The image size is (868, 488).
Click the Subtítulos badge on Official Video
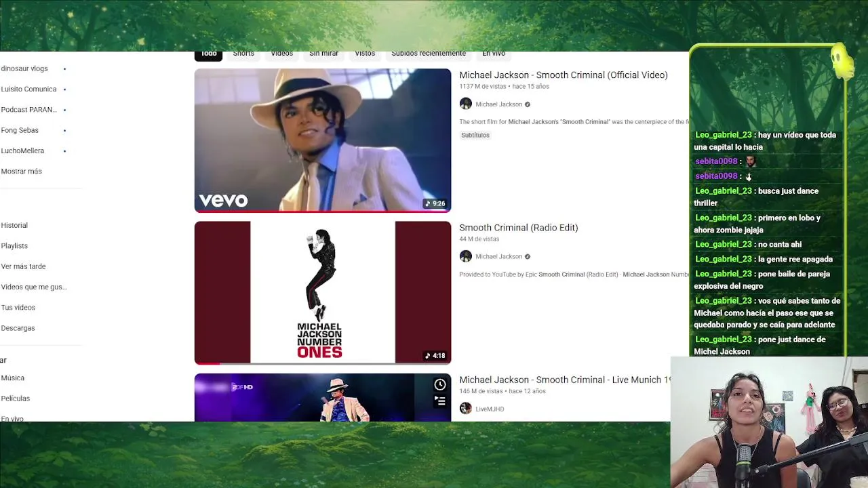(475, 136)
